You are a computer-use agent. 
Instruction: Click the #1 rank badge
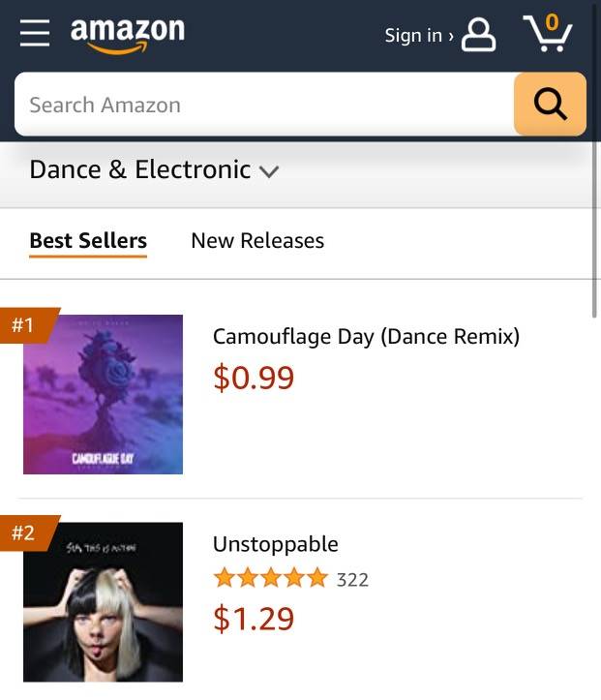coord(28,325)
